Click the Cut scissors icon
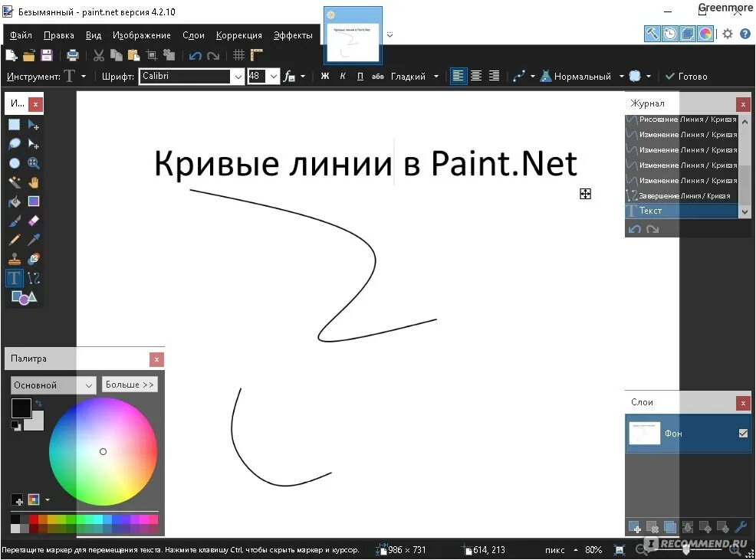Screen dimensions: 756x560 [x=98, y=55]
